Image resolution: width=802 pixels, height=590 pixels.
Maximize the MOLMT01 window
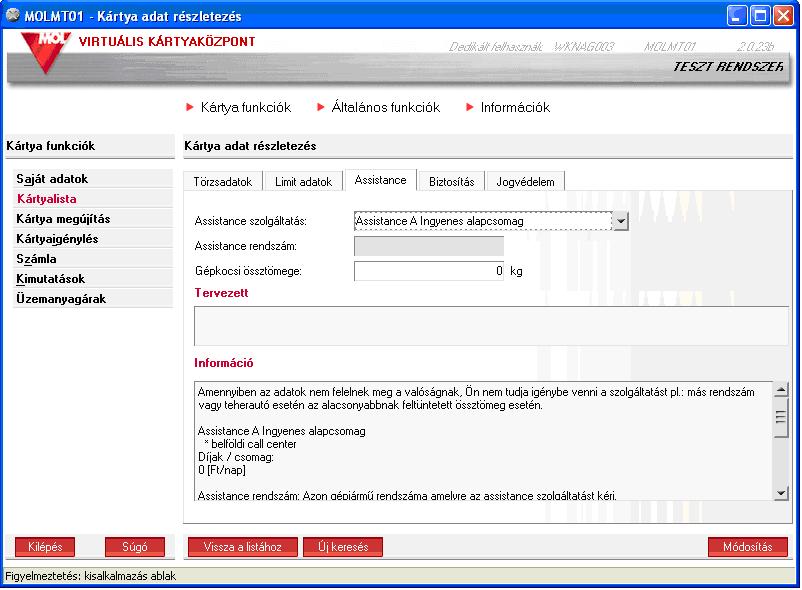tap(760, 16)
